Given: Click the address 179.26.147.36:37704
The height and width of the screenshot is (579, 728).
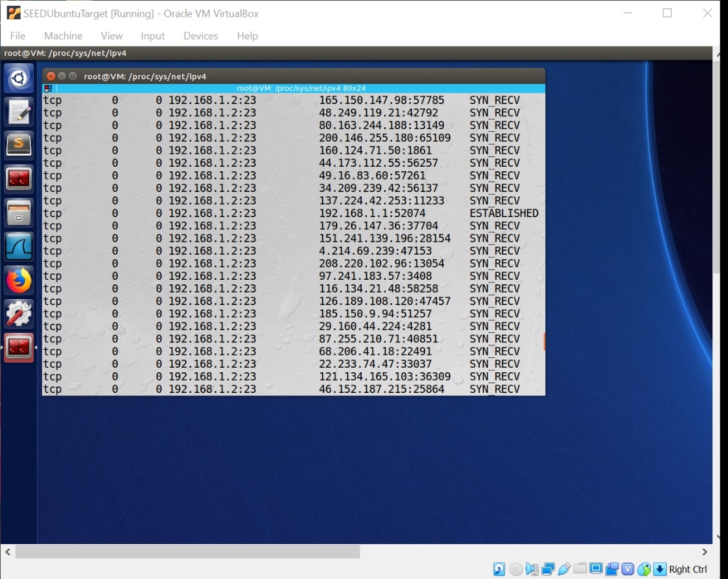Looking at the screenshot, I should 379,226.
